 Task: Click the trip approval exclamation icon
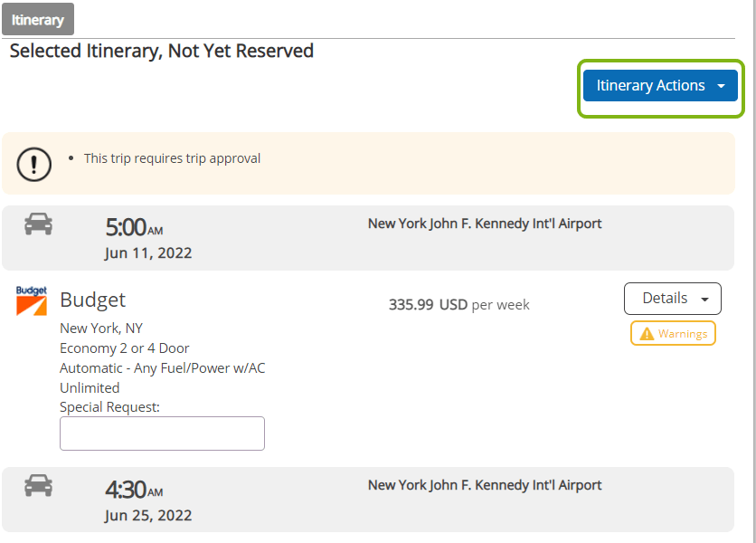[33, 164]
